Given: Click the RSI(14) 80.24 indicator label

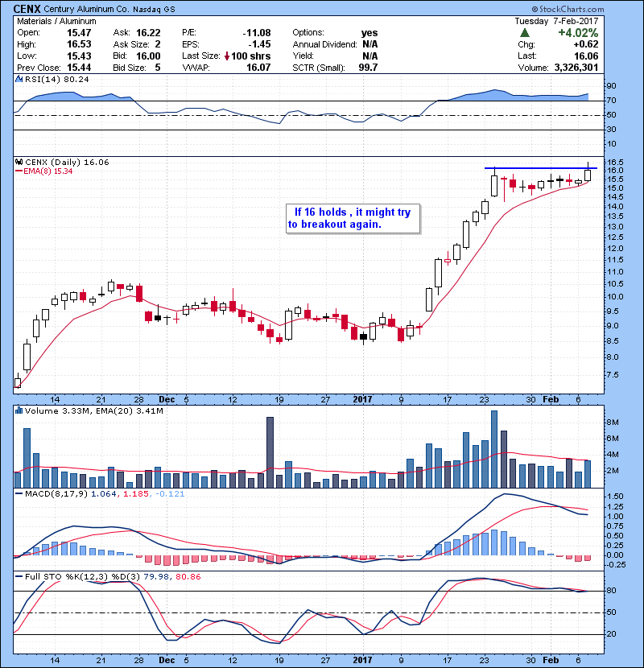Looking at the screenshot, I should coord(56,79).
